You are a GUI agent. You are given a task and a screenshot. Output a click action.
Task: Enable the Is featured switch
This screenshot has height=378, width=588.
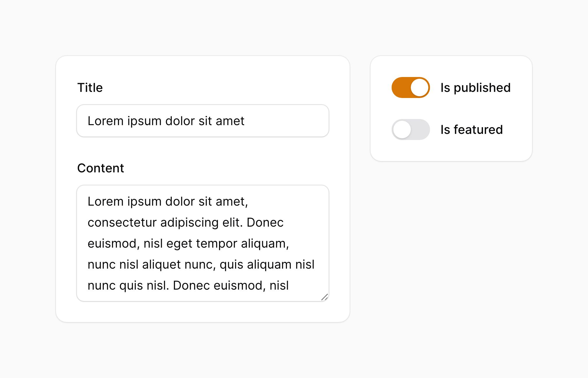point(411,129)
